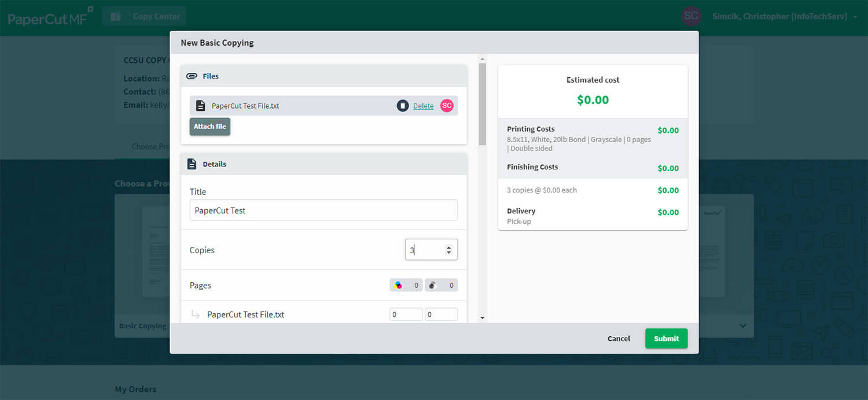
Task: Click the scrollbar up arrow in dialog
Action: (x=483, y=59)
